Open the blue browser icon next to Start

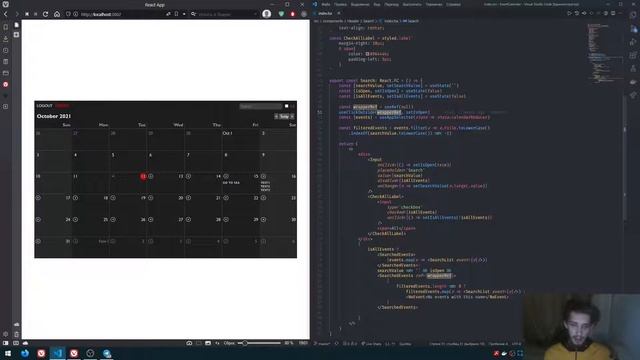tap(25, 353)
